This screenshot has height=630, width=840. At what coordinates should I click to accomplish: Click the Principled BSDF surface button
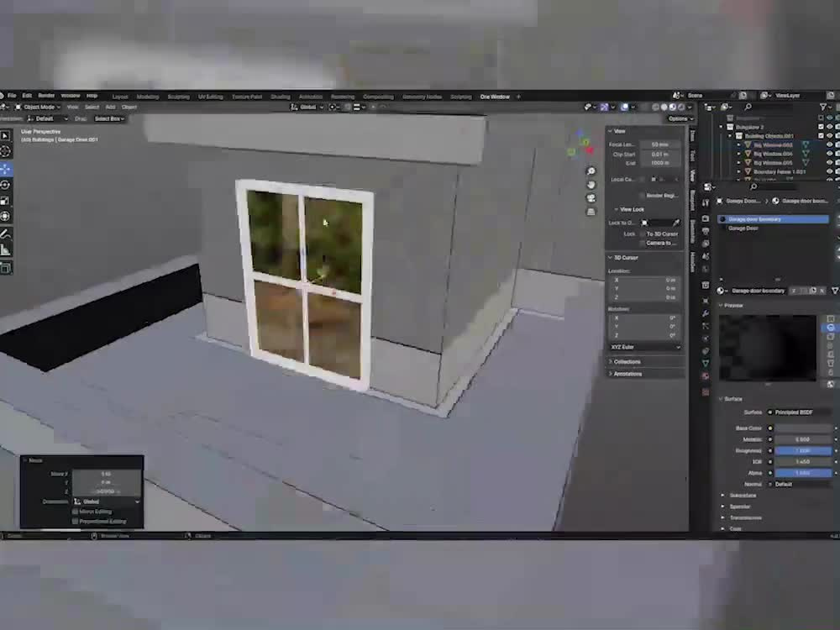[x=793, y=412]
